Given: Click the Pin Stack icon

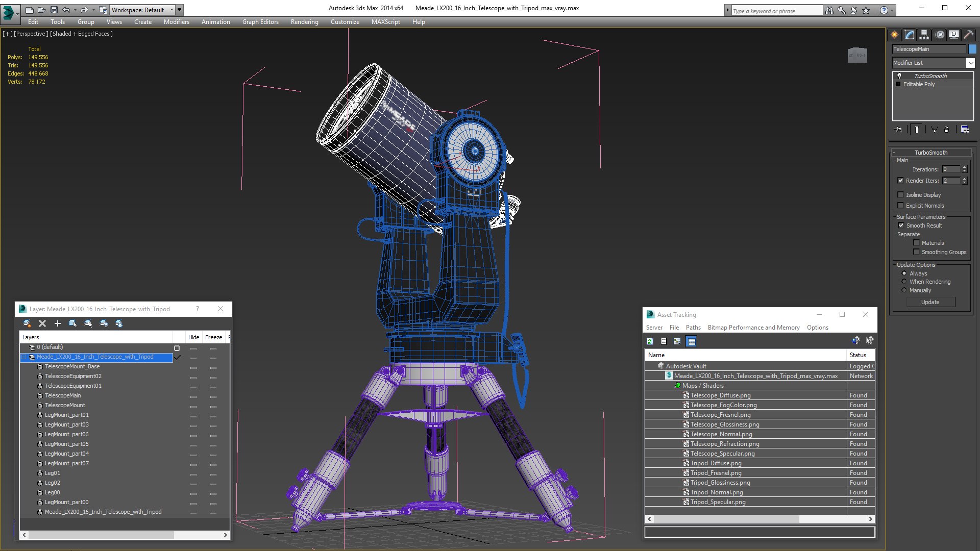Looking at the screenshot, I should (x=899, y=130).
